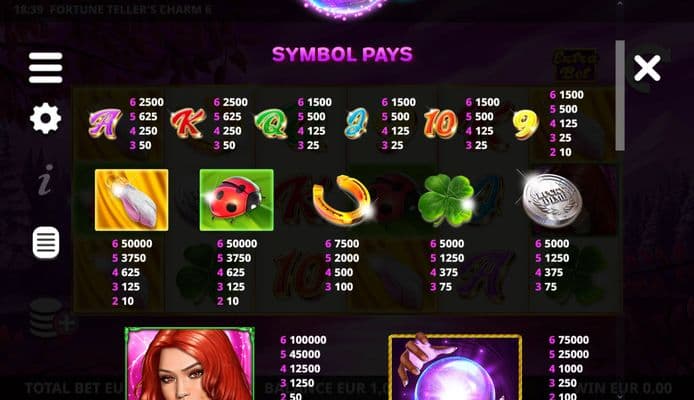
Task: Select the info 'i' icon
Action: click(45, 180)
